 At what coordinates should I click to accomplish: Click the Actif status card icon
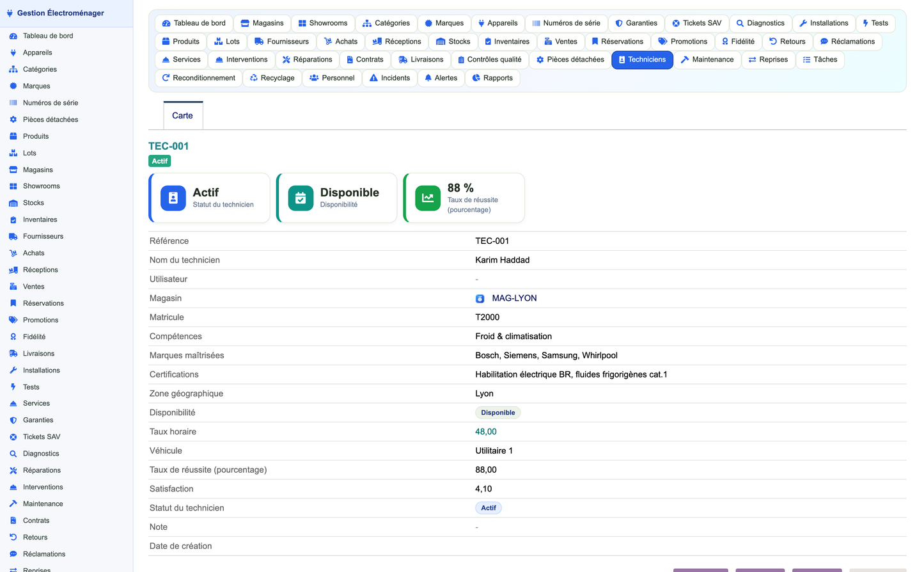pos(173,198)
